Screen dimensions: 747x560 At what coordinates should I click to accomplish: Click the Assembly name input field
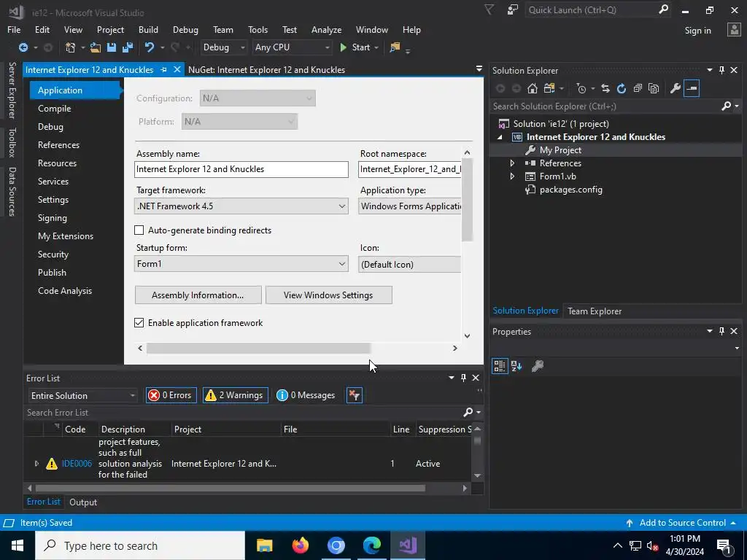pyautogui.click(x=241, y=169)
